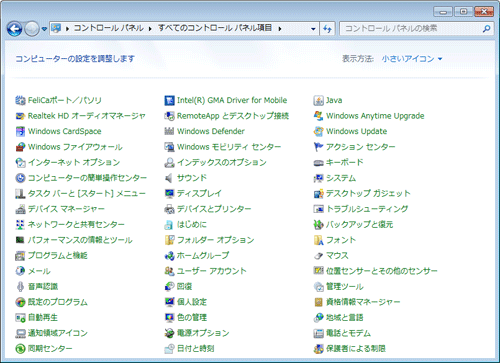This screenshot has height=363, width=500.
Task: Open the トラブルシューティング link
Action: point(367,209)
